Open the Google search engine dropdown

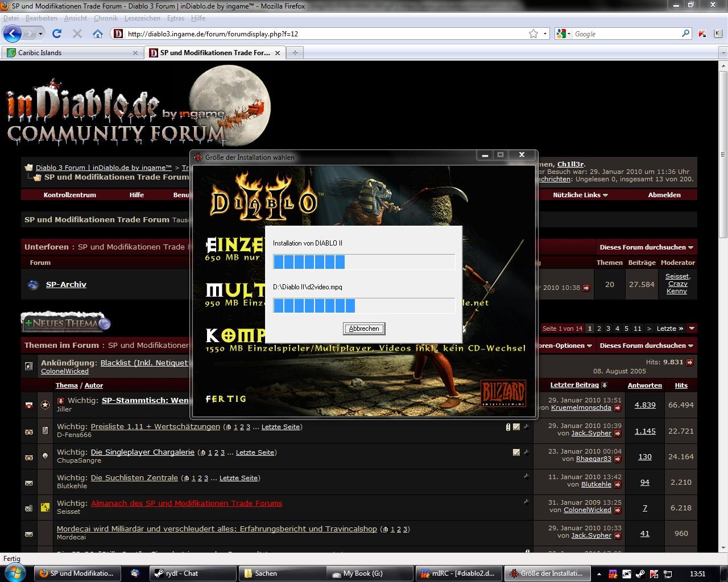click(563, 34)
